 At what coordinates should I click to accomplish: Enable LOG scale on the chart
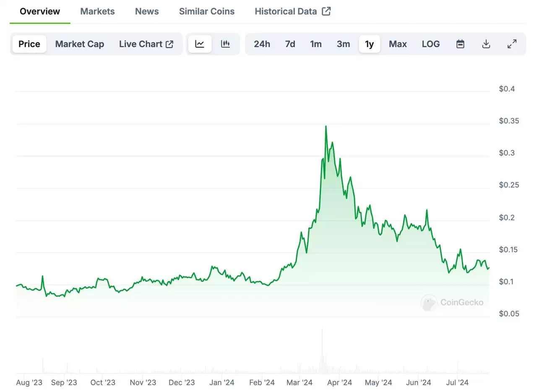431,44
